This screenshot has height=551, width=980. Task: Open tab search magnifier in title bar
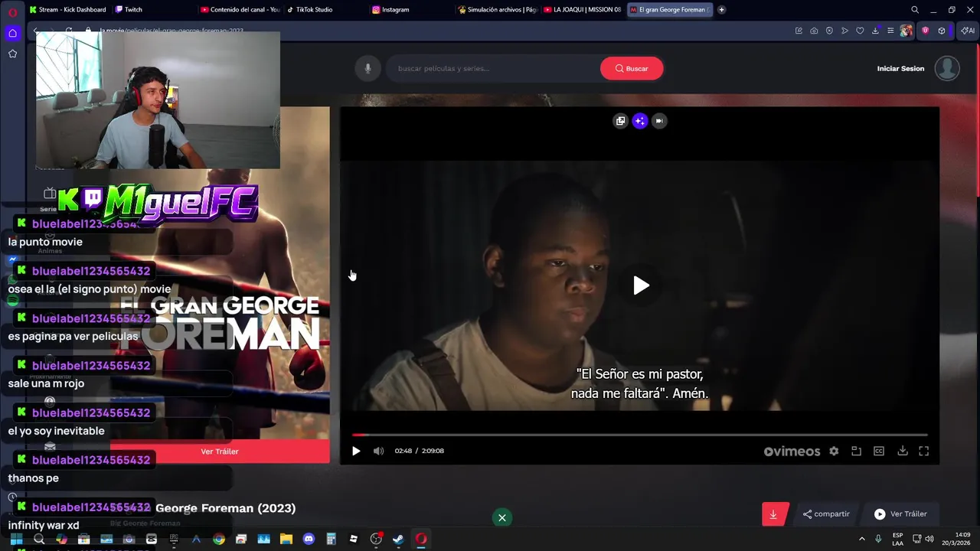coord(915,10)
